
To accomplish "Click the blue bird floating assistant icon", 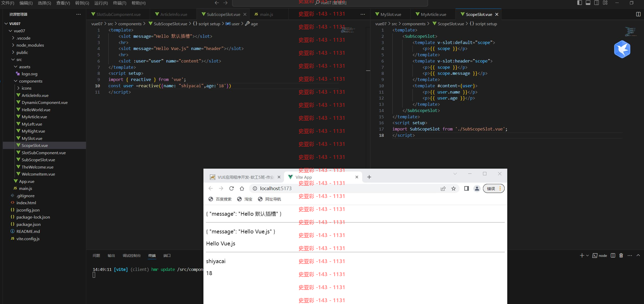I will tap(622, 49).
